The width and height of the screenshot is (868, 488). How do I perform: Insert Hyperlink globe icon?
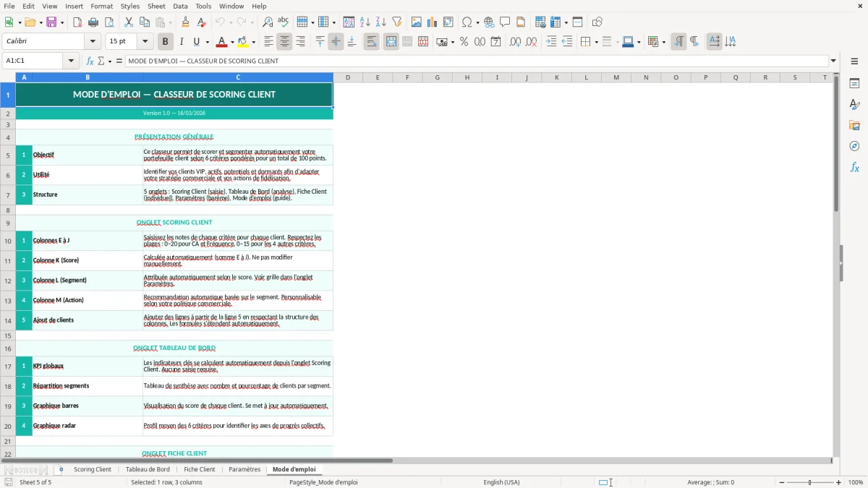pyautogui.click(x=490, y=22)
